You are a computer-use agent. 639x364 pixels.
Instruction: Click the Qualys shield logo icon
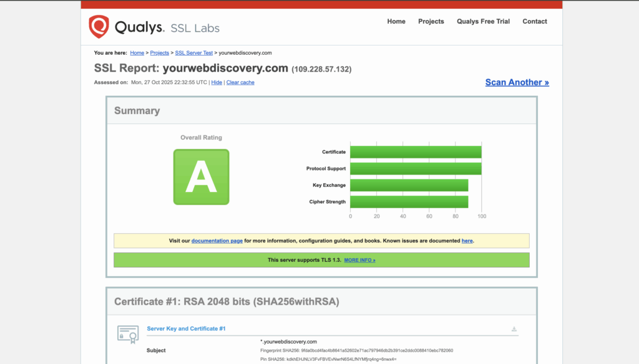99,27
